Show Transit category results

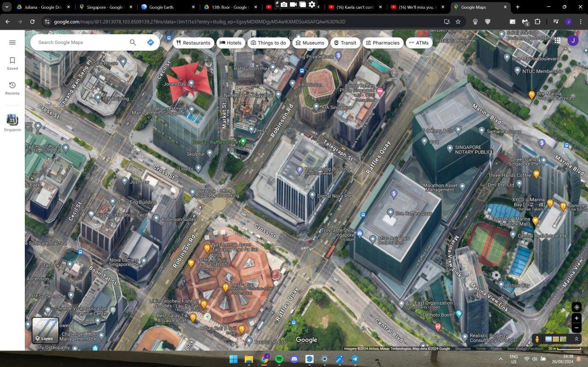pos(345,43)
